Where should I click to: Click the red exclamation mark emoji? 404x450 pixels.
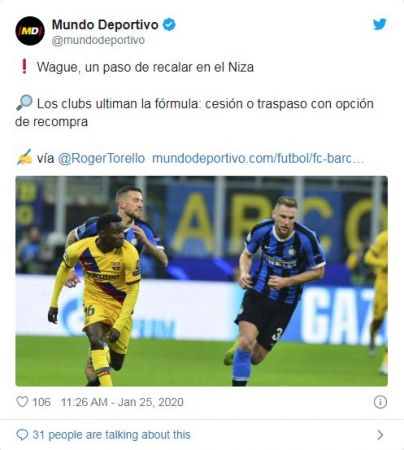point(24,66)
